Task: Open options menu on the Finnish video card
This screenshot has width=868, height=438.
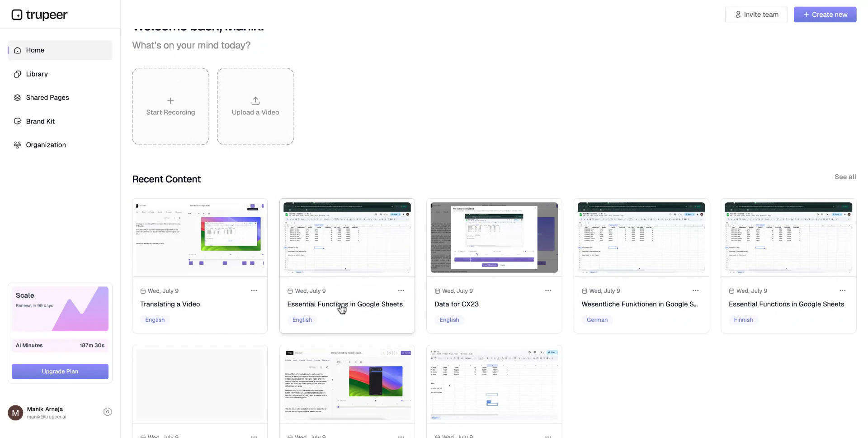Action: click(843, 290)
